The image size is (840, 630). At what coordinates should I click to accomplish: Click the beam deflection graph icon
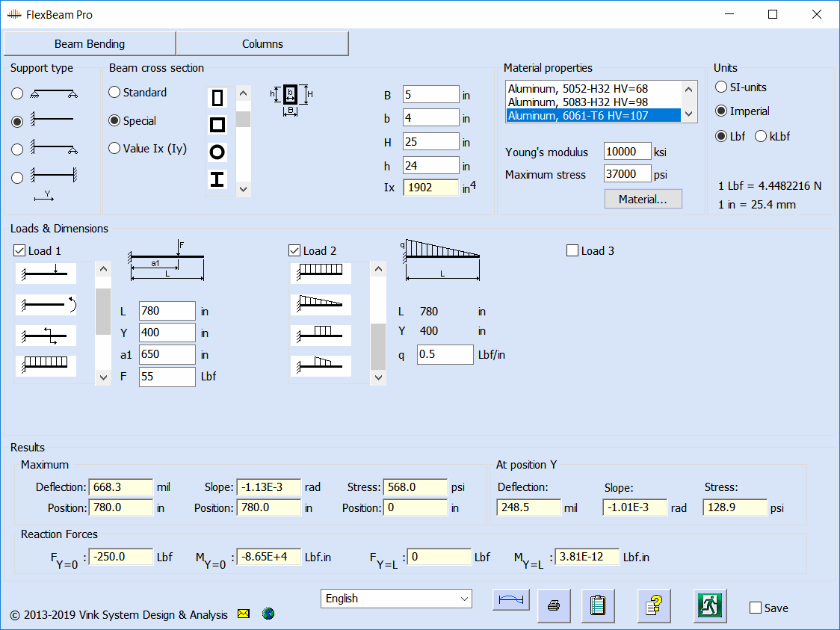coord(511,600)
